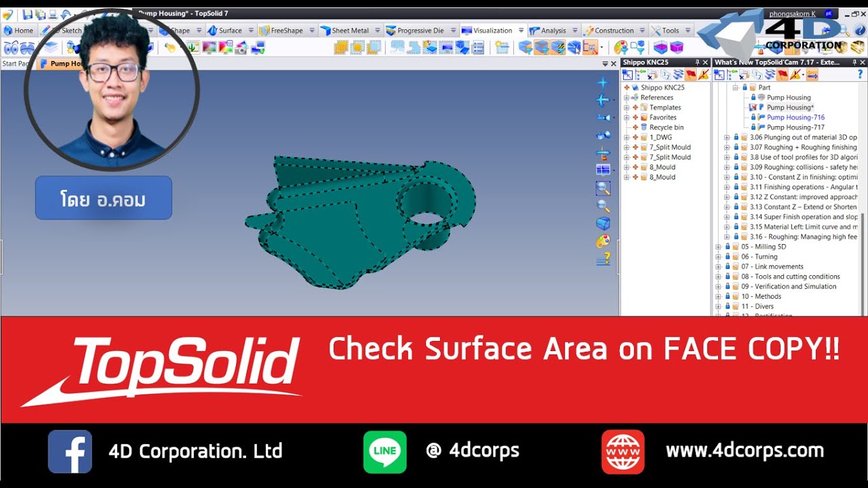This screenshot has width=868, height=488.
Task: Click the second magnifier zoom icon in viewport toolbar
Action: (603, 205)
